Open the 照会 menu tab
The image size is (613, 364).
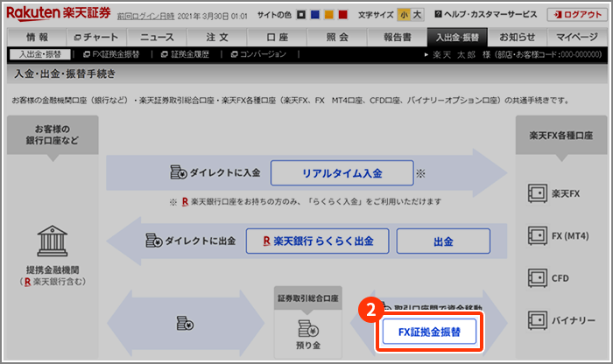tap(337, 37)
